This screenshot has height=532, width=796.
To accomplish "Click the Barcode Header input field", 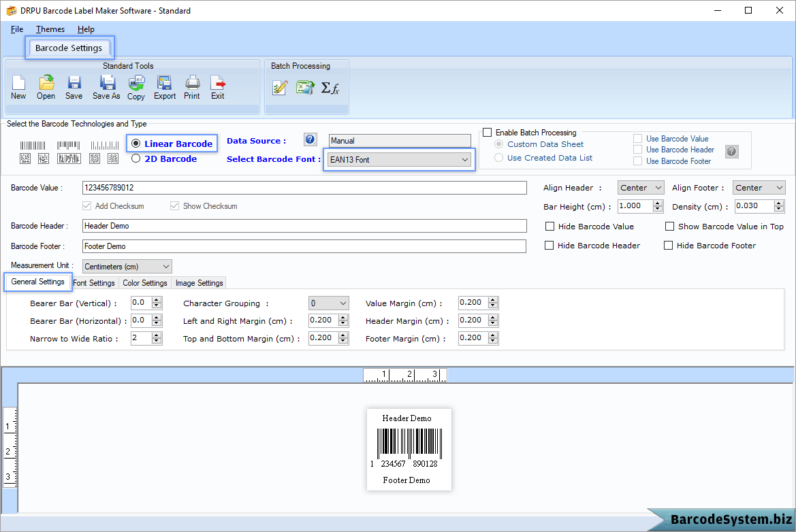I will tap(304, 226).
